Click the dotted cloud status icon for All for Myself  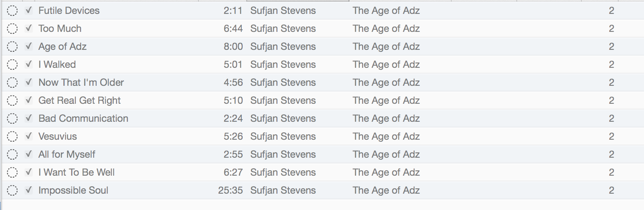click(12, 154)
